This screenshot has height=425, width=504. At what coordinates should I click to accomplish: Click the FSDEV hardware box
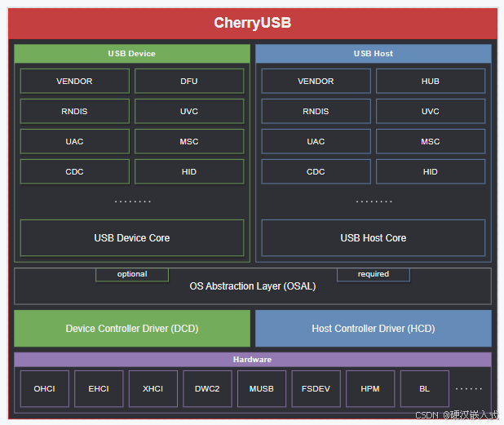tap(316, 388)
